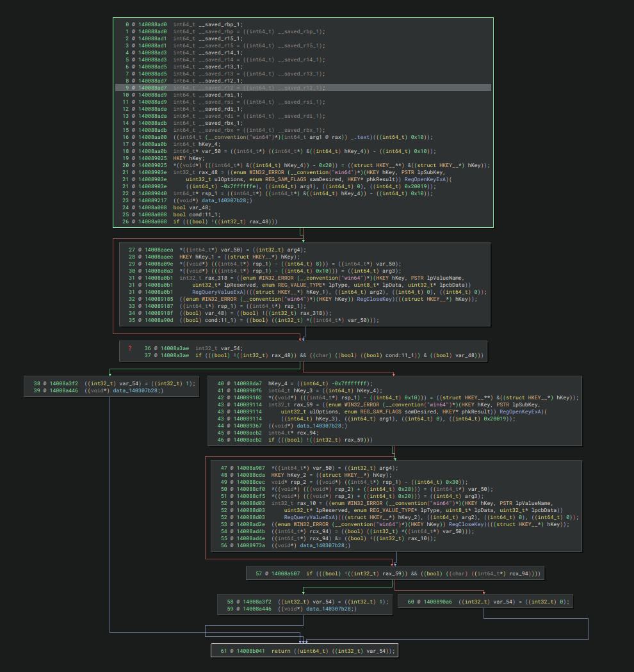Screen dimensions: 634x672
Task: Follow data_140307b28 reference at instruction 56
Action: (x=323, y=545)
